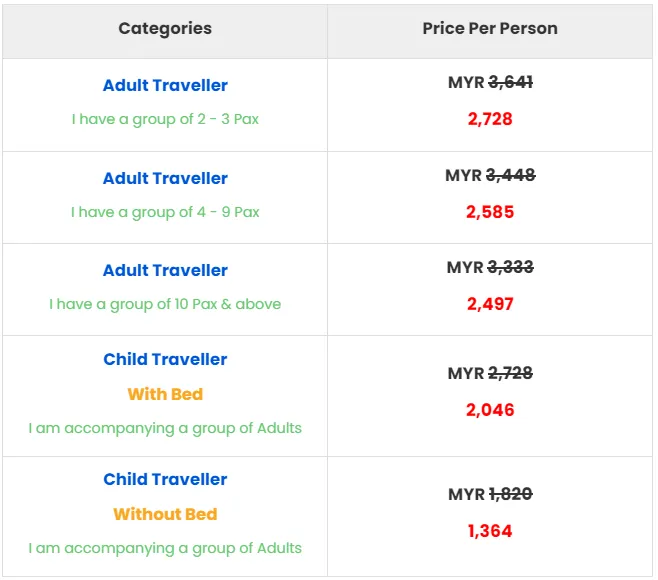Click the crossed-out MYR 1,820 price
658x580 pixels.
[x=490, y=494]
